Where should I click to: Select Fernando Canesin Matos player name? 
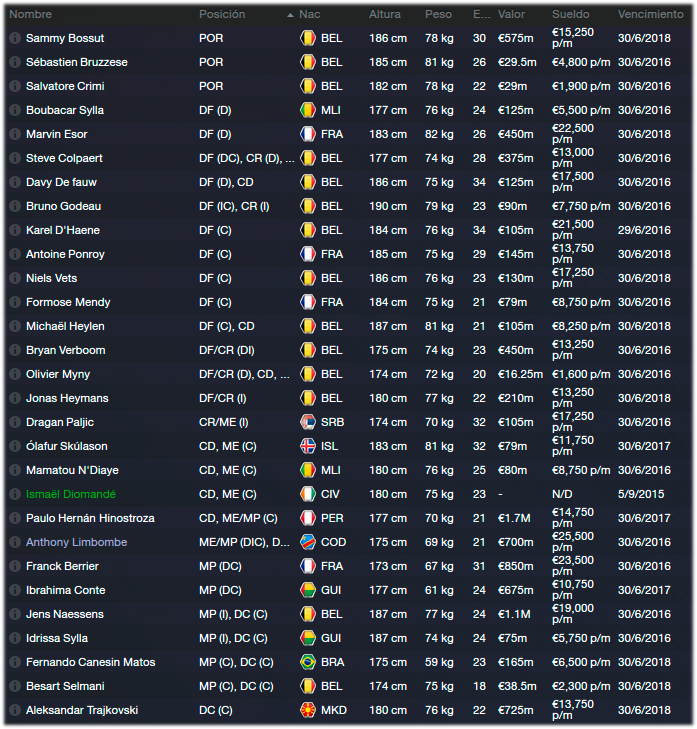91,663
